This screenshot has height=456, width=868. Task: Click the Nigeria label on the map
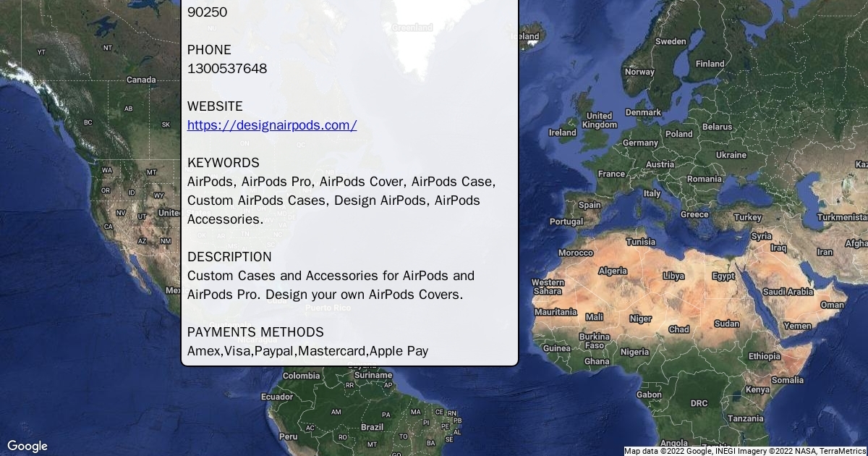634,352
